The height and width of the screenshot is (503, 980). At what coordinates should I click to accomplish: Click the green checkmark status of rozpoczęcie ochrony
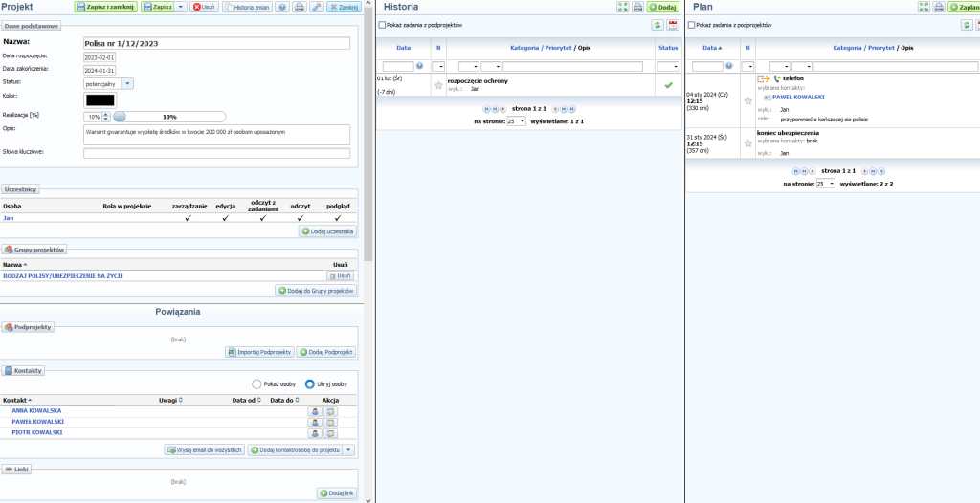point(668,85)
